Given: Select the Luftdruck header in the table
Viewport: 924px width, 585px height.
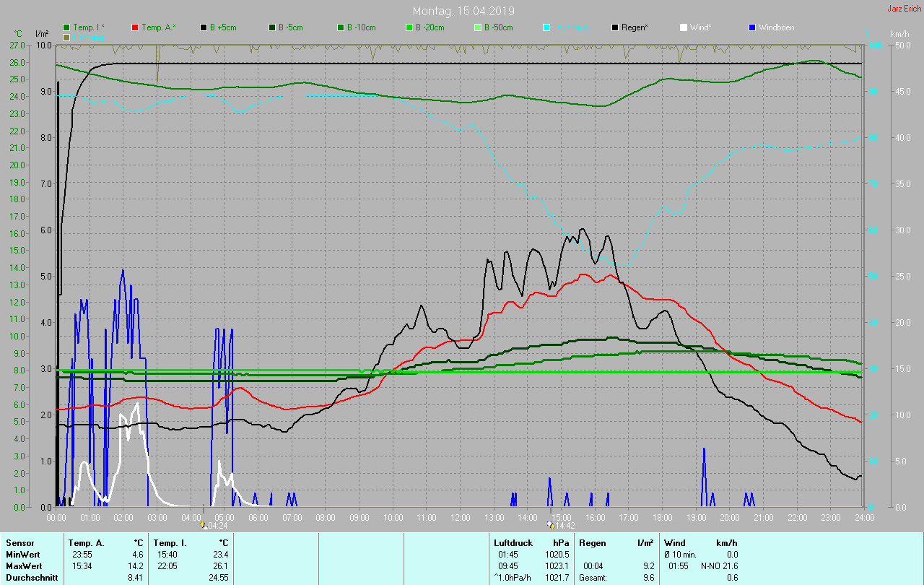Looking at the screenshot, I should click(513, 542).
